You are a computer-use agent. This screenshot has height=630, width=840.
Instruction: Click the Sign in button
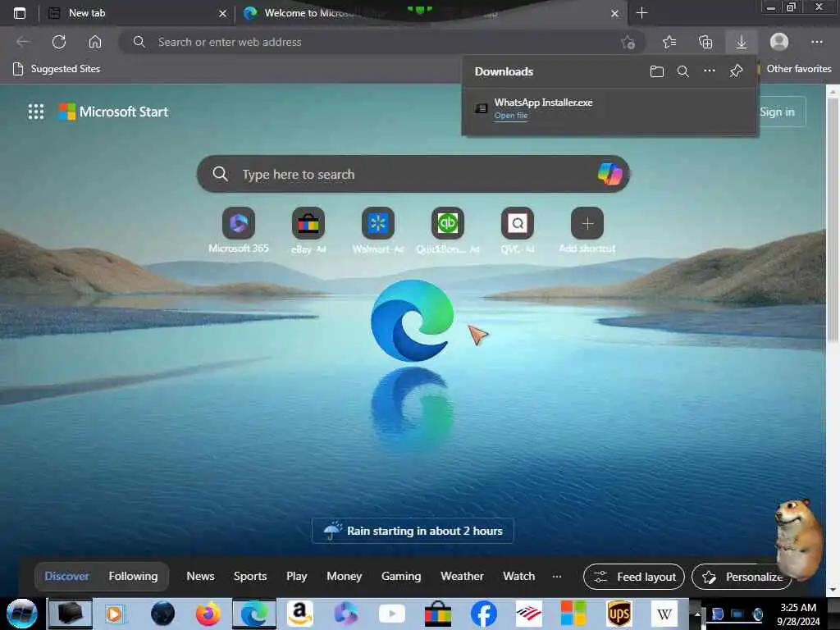778,112
